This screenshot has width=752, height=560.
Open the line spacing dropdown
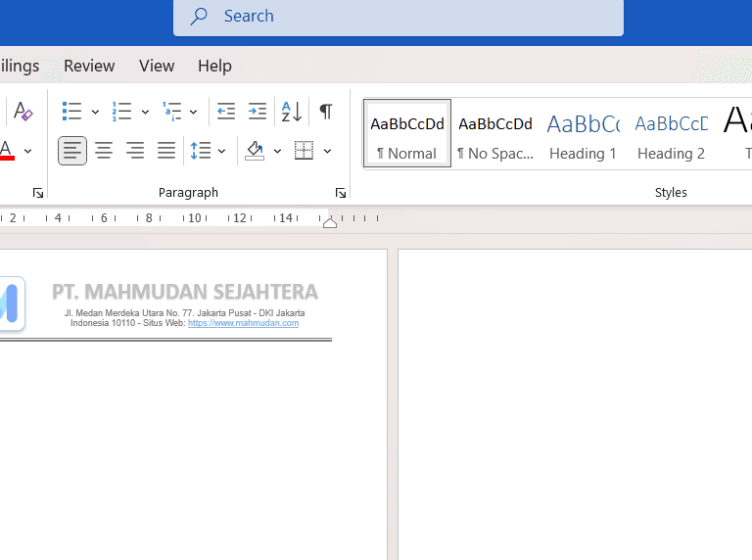click(208, 151)
